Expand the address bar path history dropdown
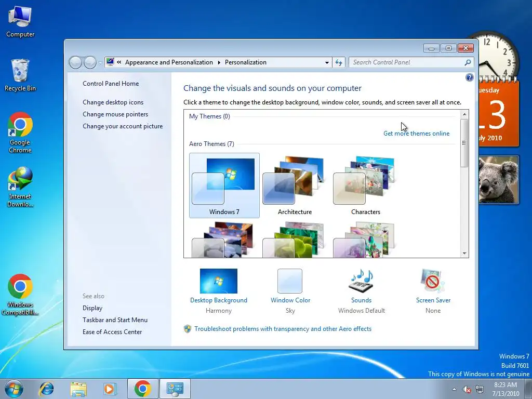The width and height of the screenshot is (532, 399). [327, 62]
